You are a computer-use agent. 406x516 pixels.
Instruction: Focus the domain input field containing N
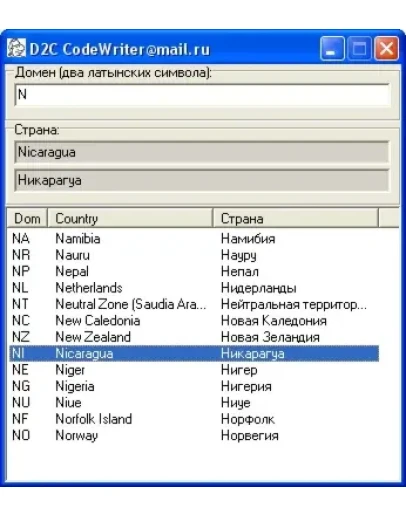pos(202,95)
